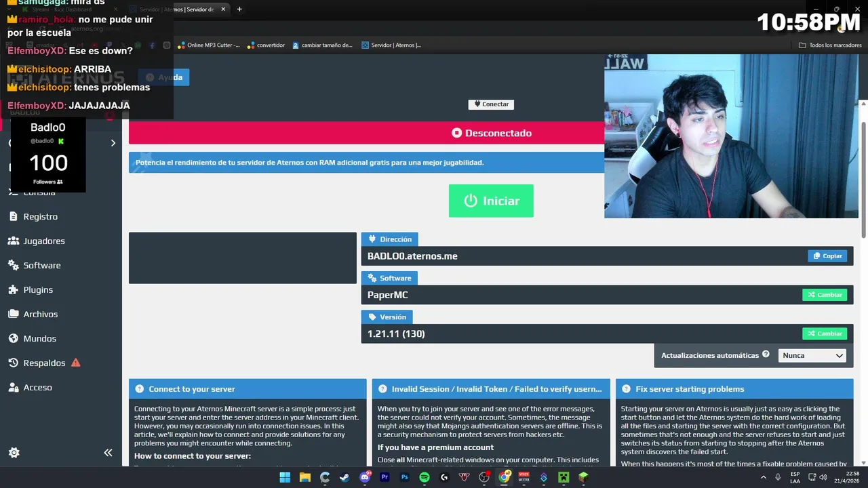Open the convertidor bookmark
Image resolution: width=868 pixels, height=488 pixels.
click(266, 45)
